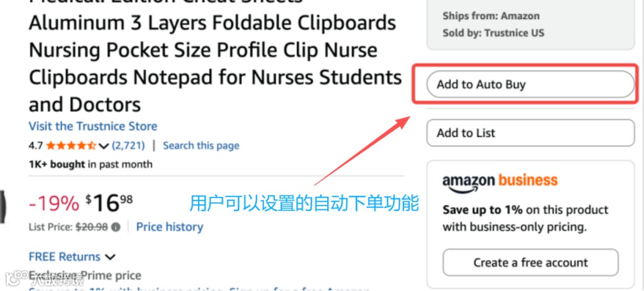Expand the FREE Returns chevron

[x=110, y=257]
